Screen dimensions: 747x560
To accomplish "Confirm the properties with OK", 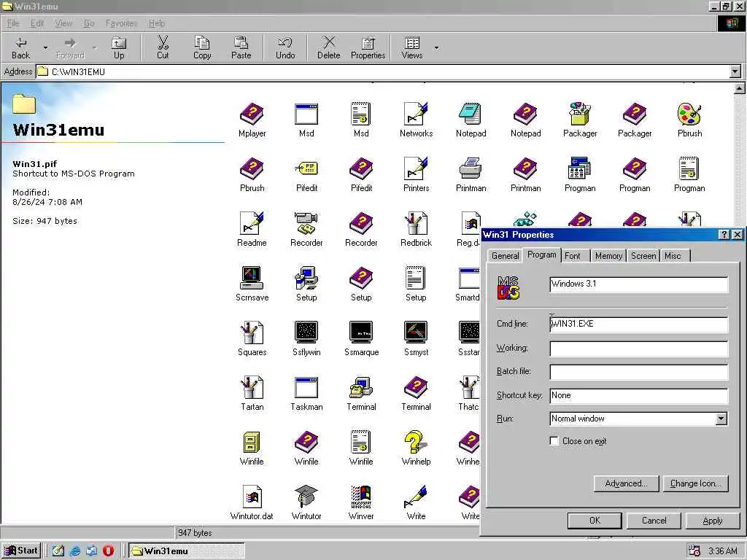I will pyautogui.click(x=595, y=521).
